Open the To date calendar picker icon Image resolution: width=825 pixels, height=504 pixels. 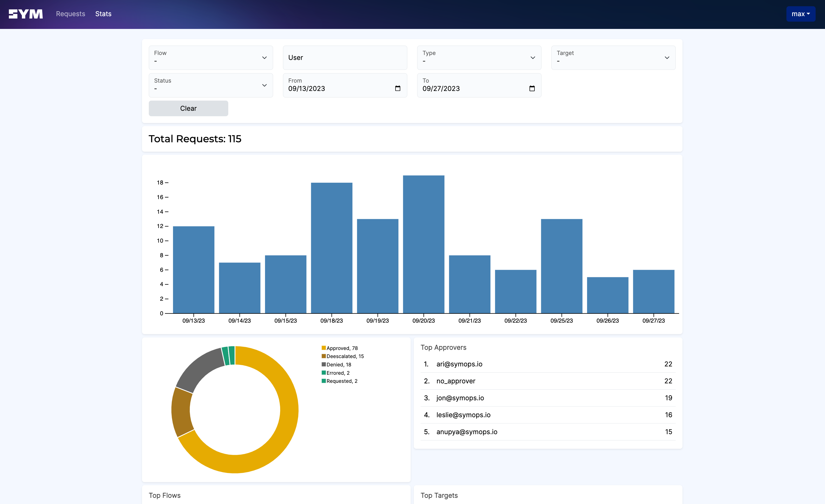coord(532,88)
